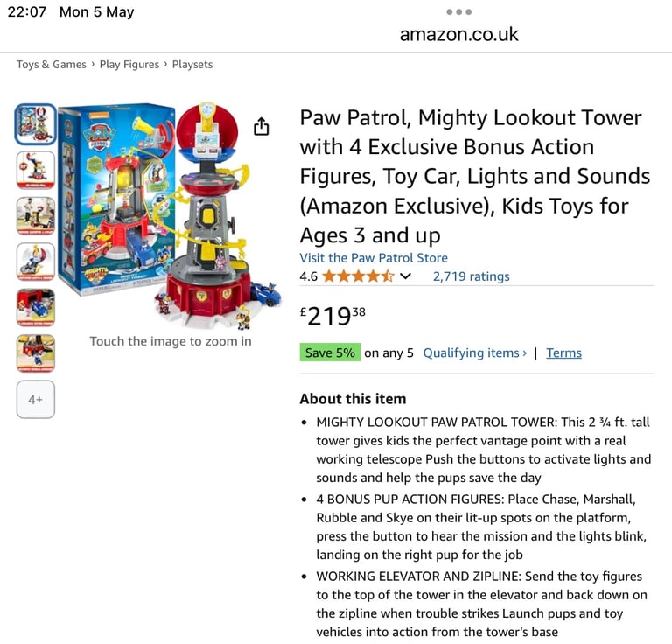Click the orange star rating icons
Screen dimensions: 672x644
[x=358, y=276]
